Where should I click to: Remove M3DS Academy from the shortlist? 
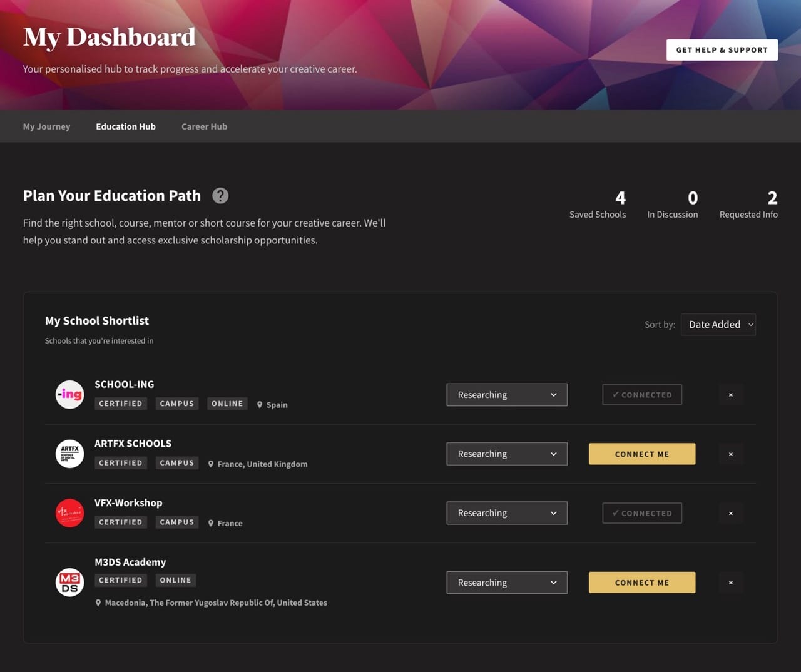(x=730, y=583)
